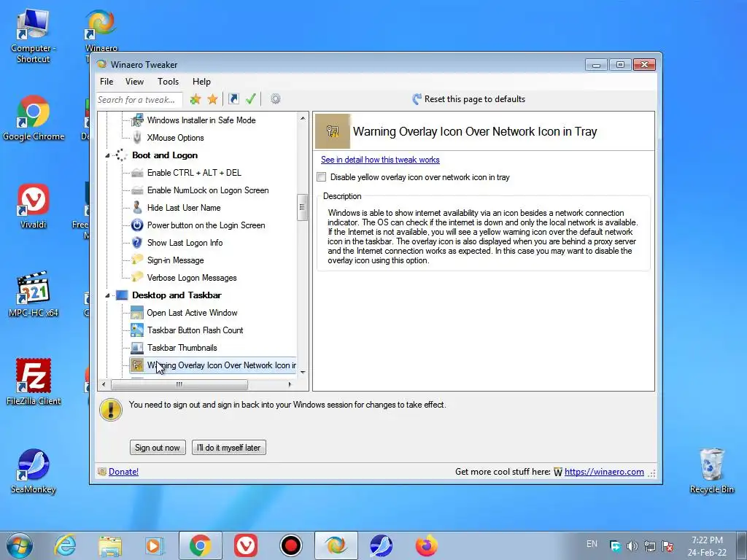Click the Search for a tweak field
Screen dimensions: 747x560
click(139, 99)
